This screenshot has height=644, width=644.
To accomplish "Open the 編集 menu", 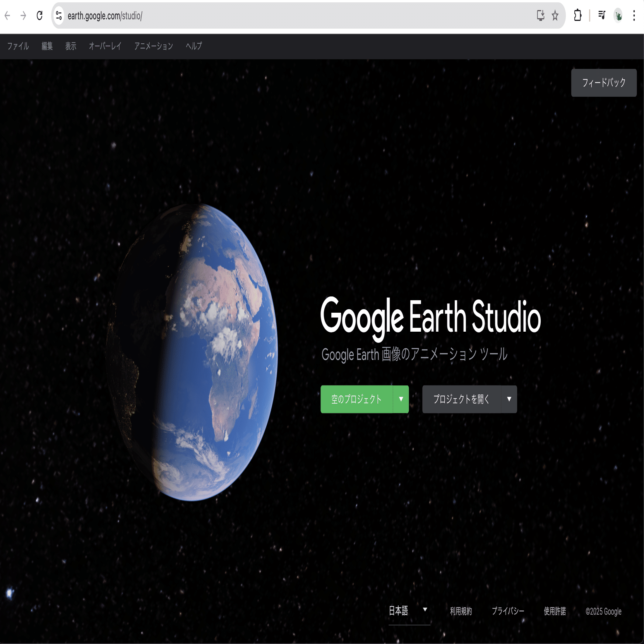I will [47, 46].
